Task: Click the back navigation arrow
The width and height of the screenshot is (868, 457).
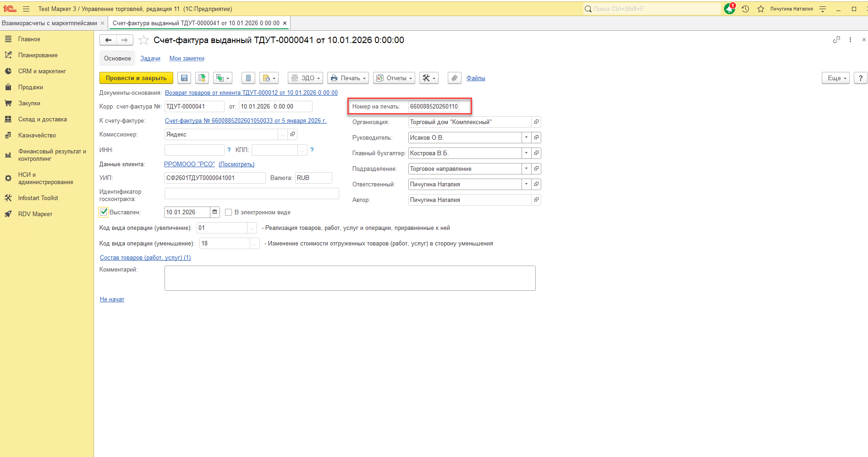Action: [x=108, y=40]
